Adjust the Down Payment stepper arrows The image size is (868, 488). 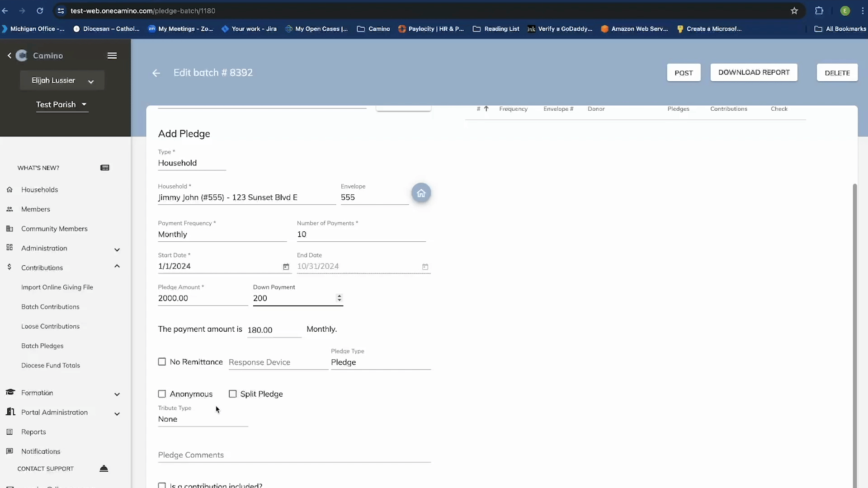(339, 298)
